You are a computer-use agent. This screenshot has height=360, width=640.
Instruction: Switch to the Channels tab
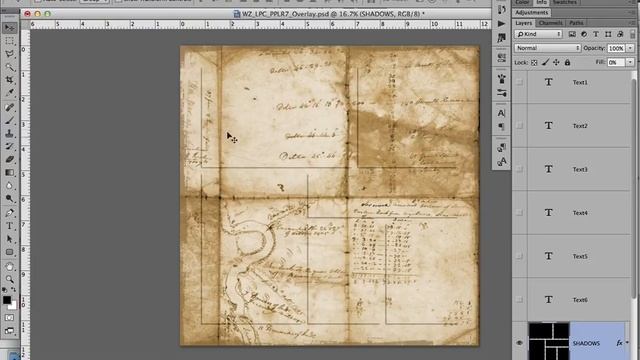click(x=551, y=23)
